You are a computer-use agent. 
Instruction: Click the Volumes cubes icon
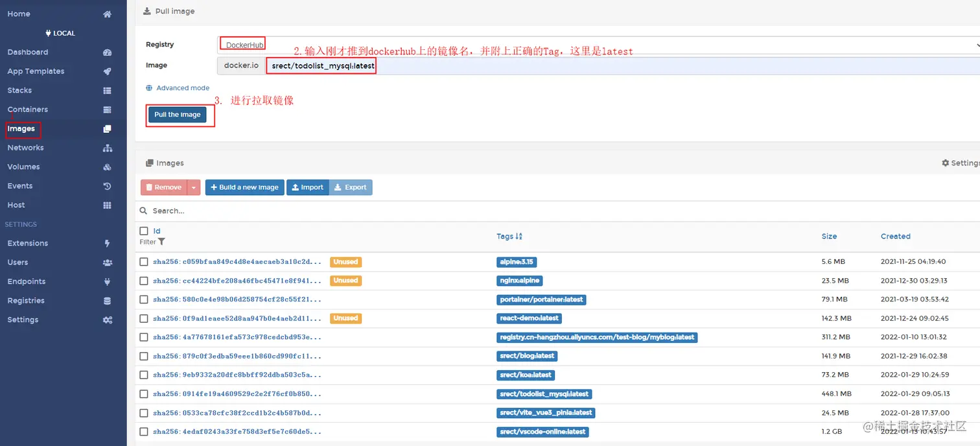click(108, 167)
